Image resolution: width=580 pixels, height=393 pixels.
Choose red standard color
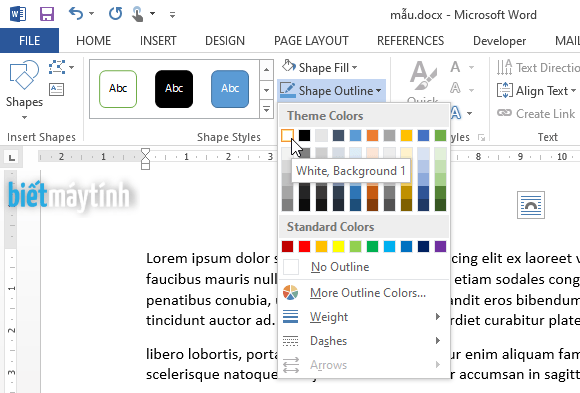click(304, 246)
